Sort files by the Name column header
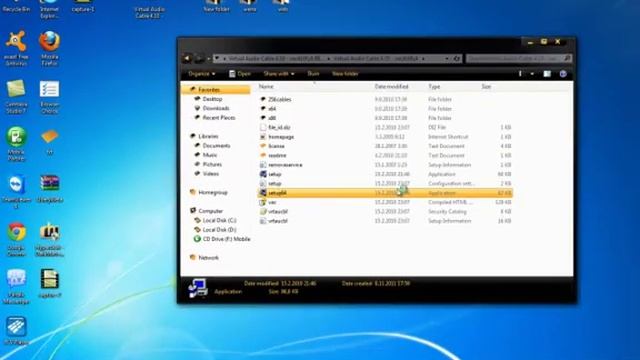 [266, 87]
